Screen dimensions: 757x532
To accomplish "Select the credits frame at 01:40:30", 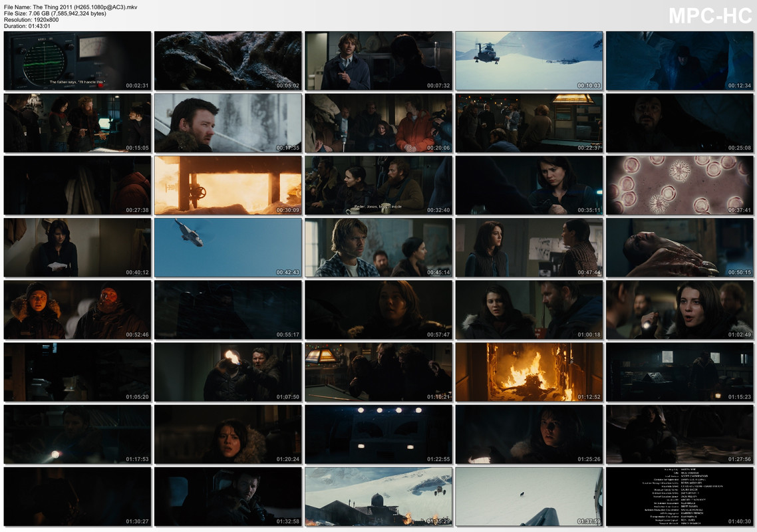I will pyautogui.click(x=680, y=497).
